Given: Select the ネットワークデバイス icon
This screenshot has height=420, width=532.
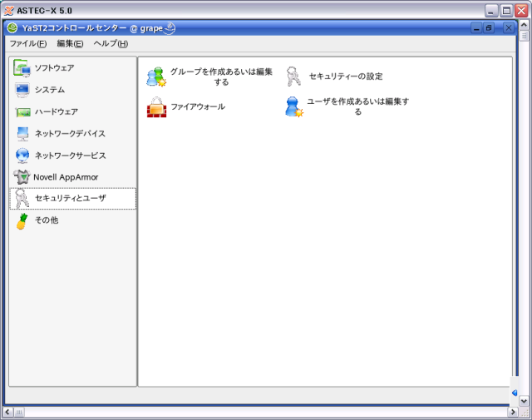Looking at the screenshot, I should pyautogui.click(x=22, y=134).
